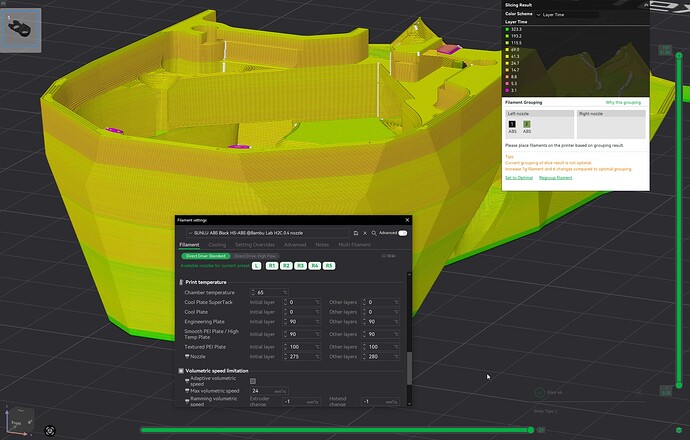Click the R2 nozzle badge

tap(286, 266)
